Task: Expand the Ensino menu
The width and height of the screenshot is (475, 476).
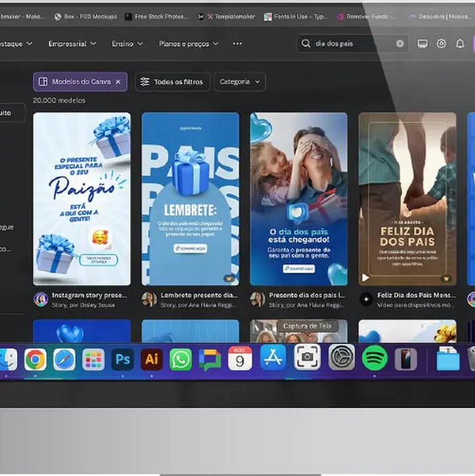Action: 127,44
